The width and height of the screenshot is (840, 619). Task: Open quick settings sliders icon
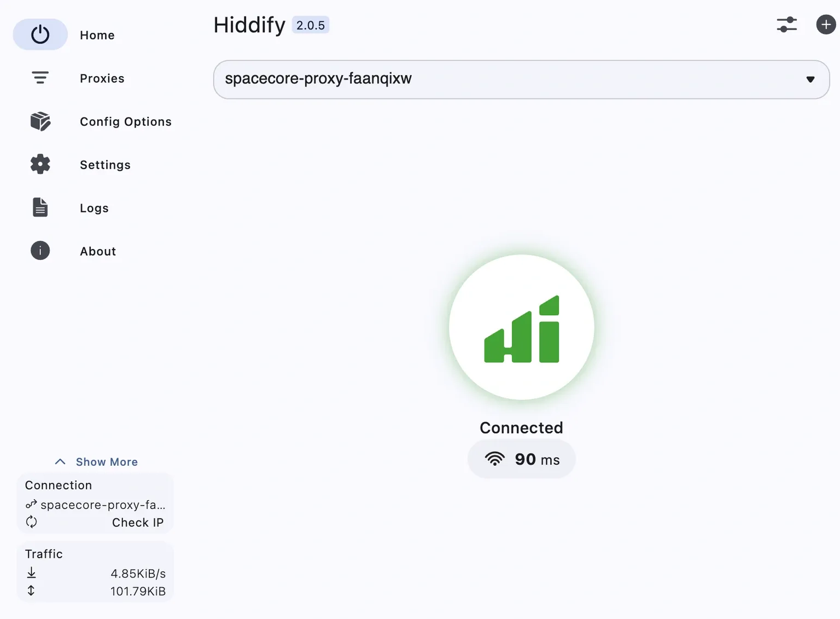(x=786, y=25)
